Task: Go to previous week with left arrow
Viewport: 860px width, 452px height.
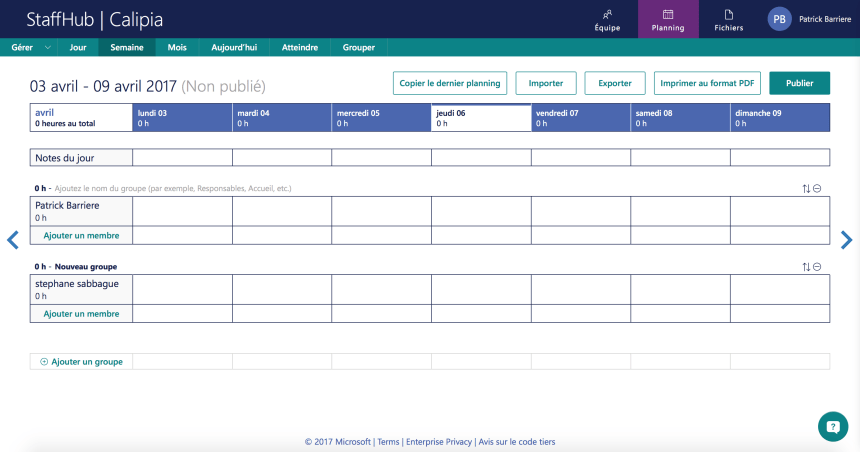Action: click(13, 240)
